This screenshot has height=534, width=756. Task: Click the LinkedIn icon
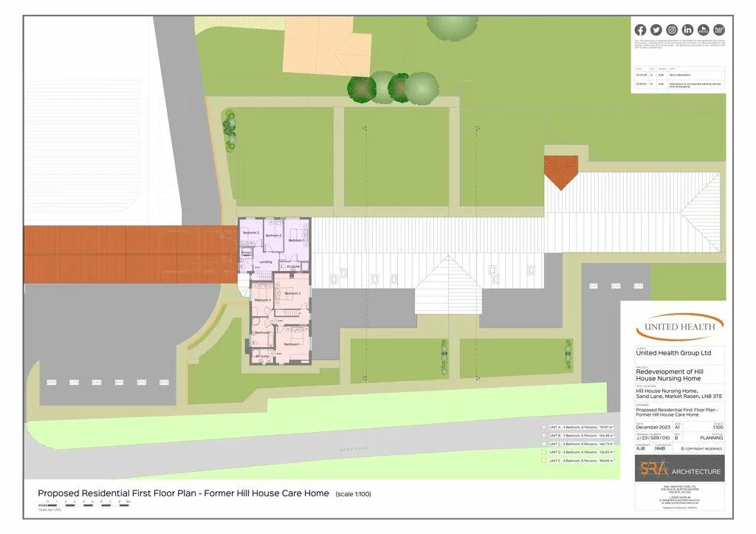click(x=687, y=30)
